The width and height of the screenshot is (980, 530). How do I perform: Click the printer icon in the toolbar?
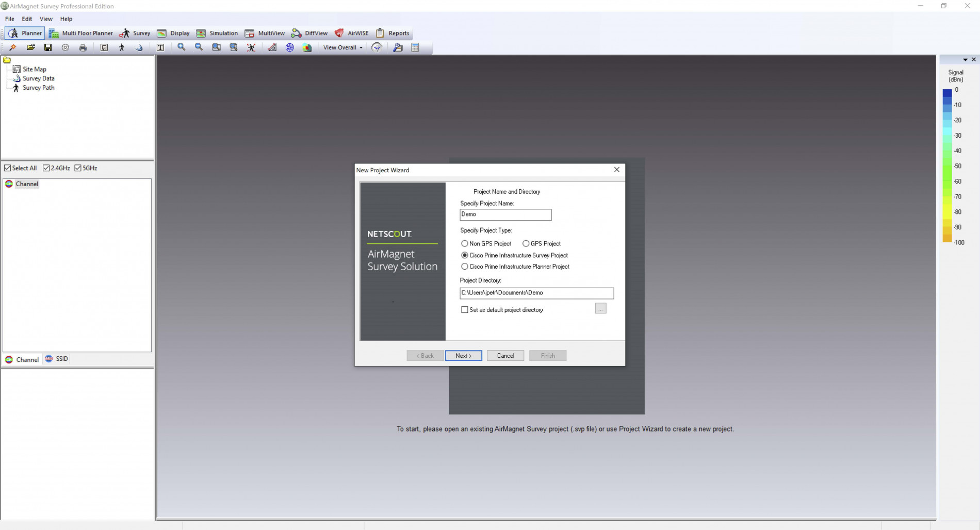coord(83,47)
